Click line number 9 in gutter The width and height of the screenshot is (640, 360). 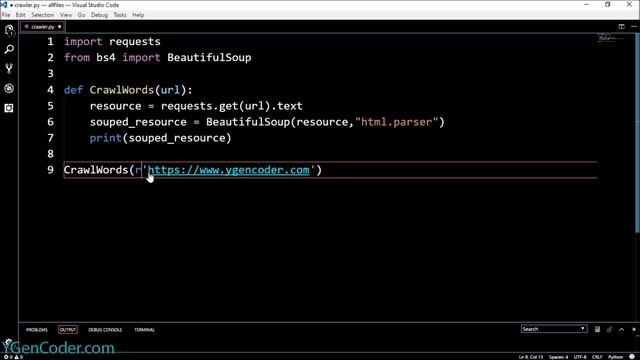tap(50, 170)
